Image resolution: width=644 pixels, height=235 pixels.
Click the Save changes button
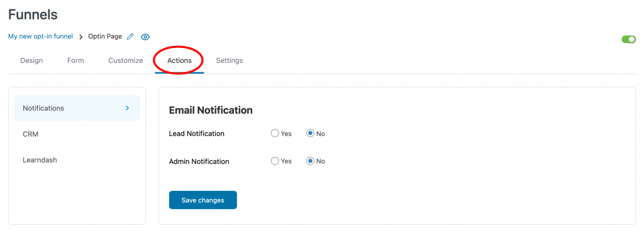(203, 200)
